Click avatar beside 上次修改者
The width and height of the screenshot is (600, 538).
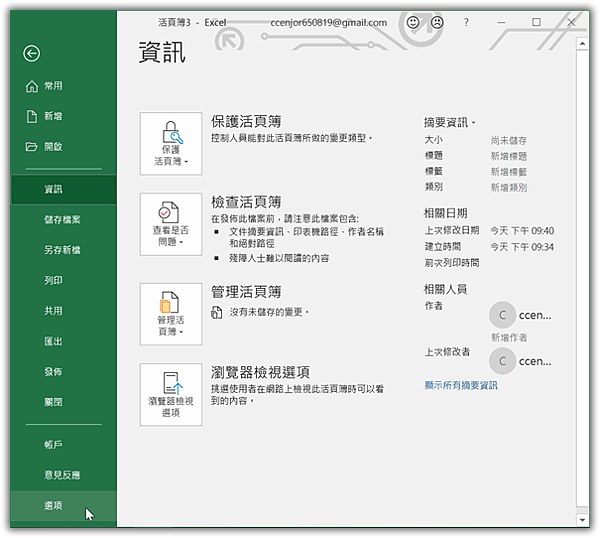point(502,361)
